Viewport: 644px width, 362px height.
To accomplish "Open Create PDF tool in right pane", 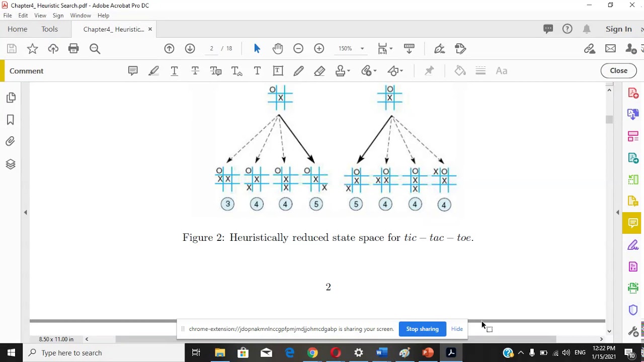I will pyautogui.click(x=633, y=94).
